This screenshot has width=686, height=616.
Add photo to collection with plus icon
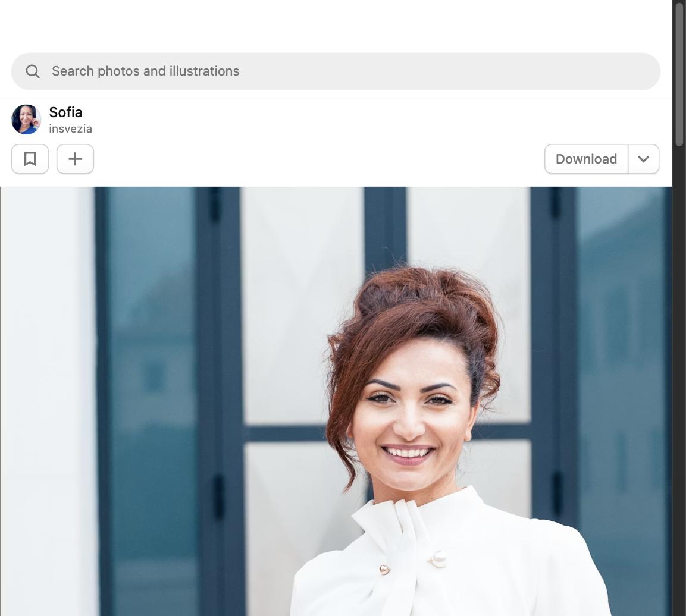click(75, 159)
